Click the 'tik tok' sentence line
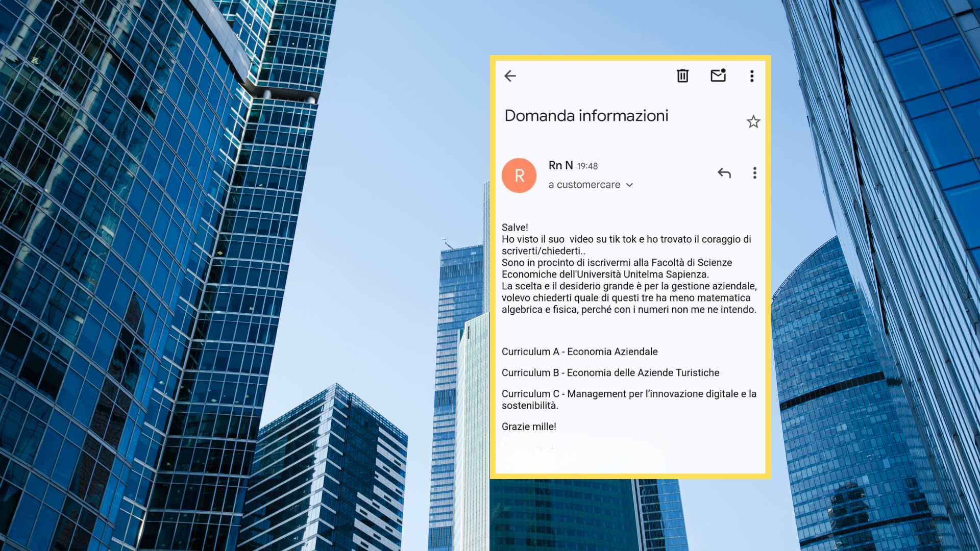The image size is (980, 551). [626, 239]
